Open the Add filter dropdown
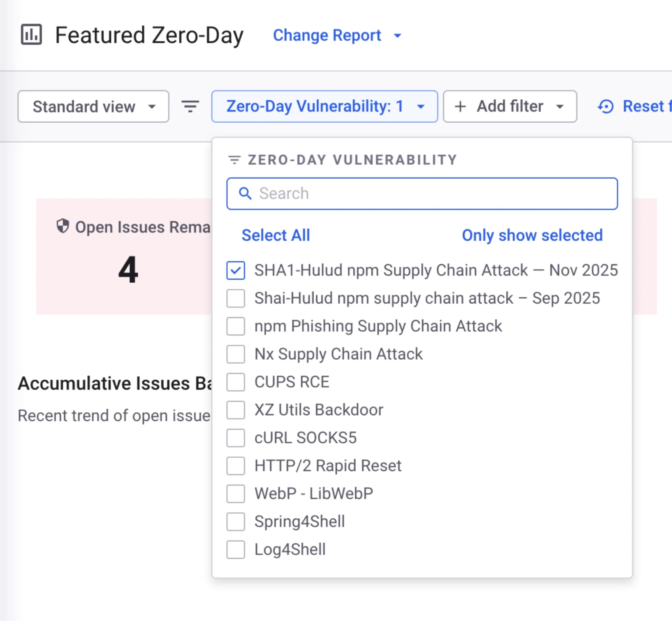Screen dimensions: 672x621 pos(510,107)
